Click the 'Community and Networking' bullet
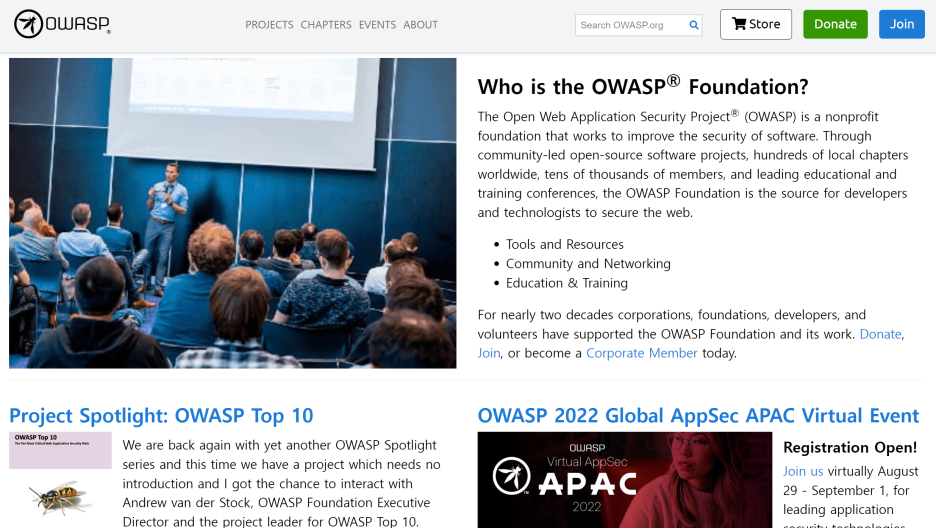Viewport: 936px width, 528px height. click(x=588, y=264)
